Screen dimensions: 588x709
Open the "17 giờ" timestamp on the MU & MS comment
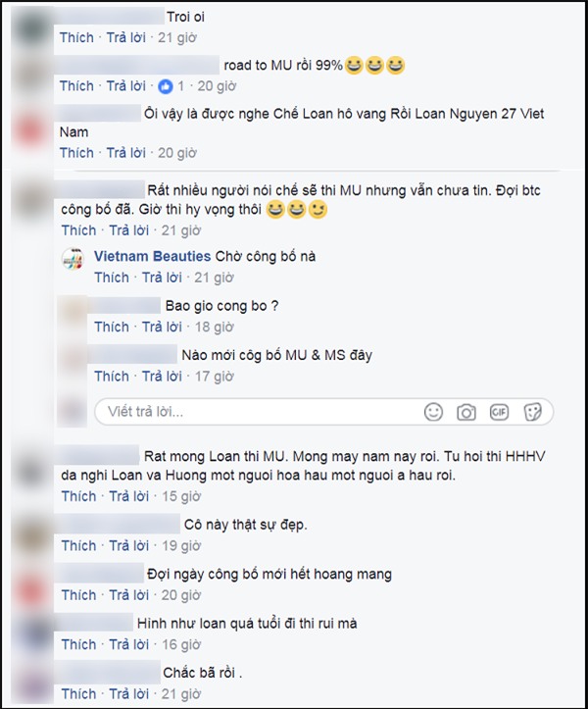pyautogui.click(x=215, y=377)
